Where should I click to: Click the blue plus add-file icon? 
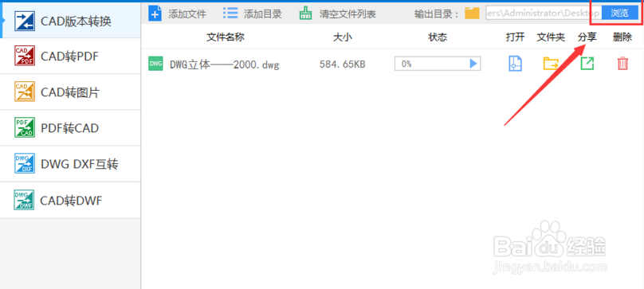click(155, 14)
